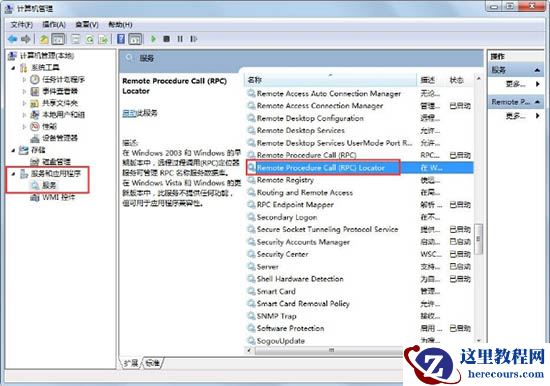Collapse the Services and Applications node
The width and height of the screenshot is (550, 386).
(13, 173)
